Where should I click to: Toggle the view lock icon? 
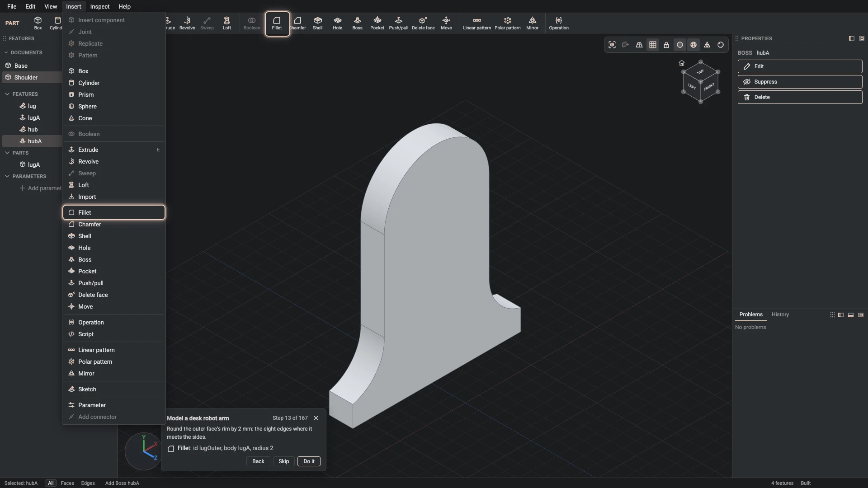666,45
